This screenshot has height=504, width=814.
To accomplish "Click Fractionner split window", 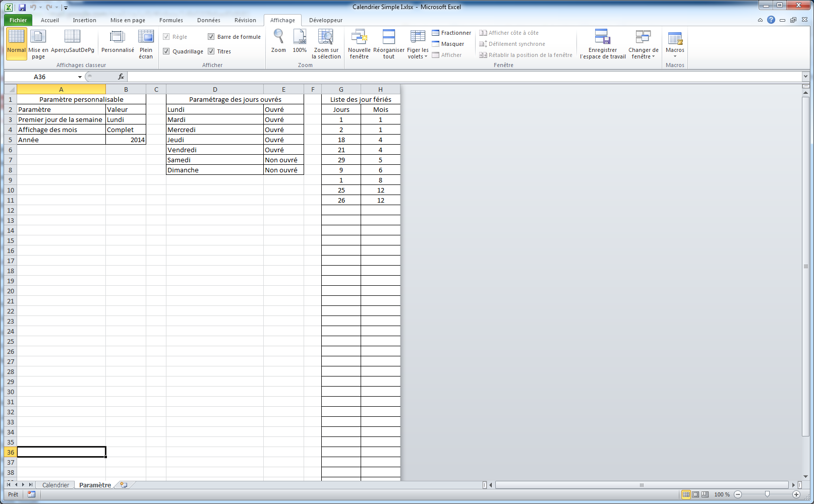I will (x=451, y=33).
